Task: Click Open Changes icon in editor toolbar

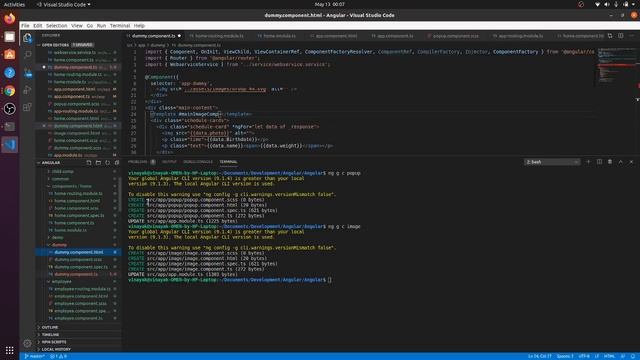Action: pos(610,36)
